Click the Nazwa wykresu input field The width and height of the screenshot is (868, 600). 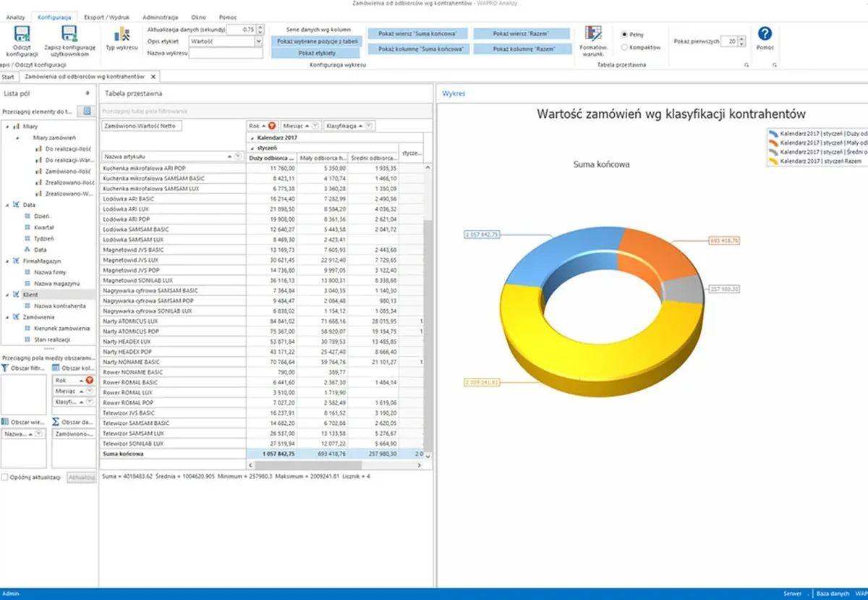click(x=226, y=54)
